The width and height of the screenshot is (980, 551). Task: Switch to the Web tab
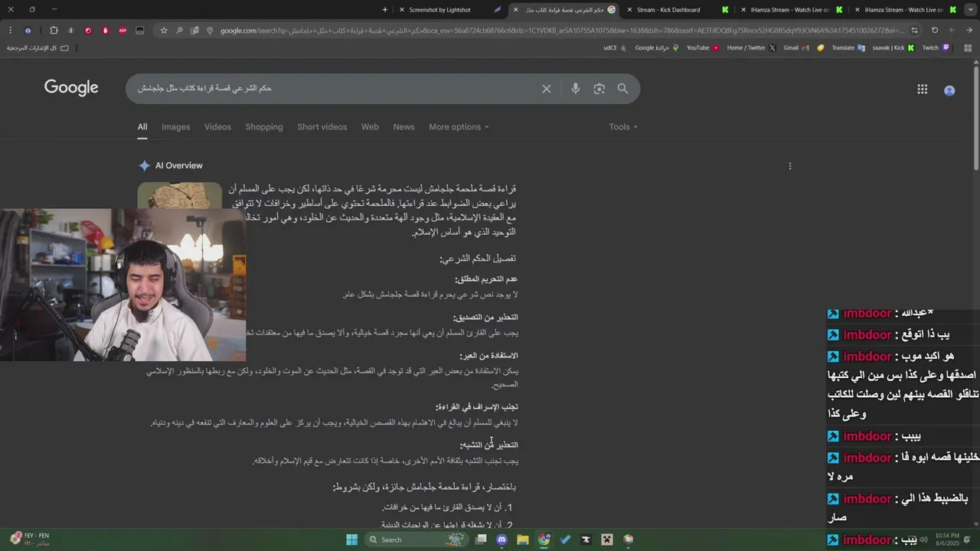[x=370, y=127]
